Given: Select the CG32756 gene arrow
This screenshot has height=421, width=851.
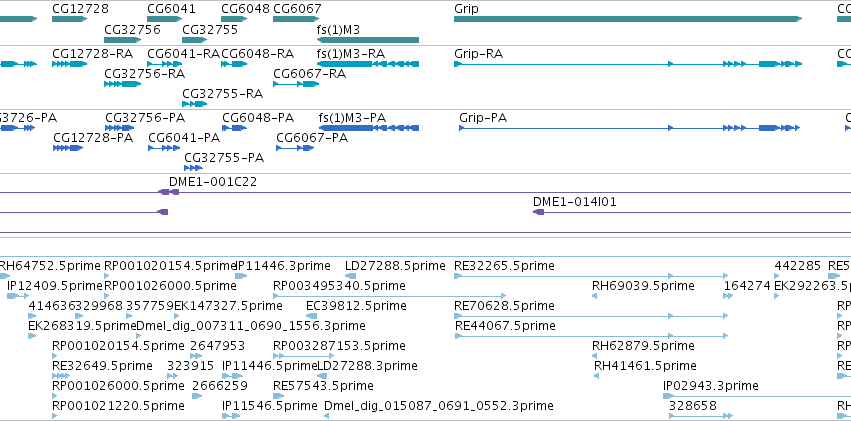Looking at the screenshot, I should click(123, 40).
